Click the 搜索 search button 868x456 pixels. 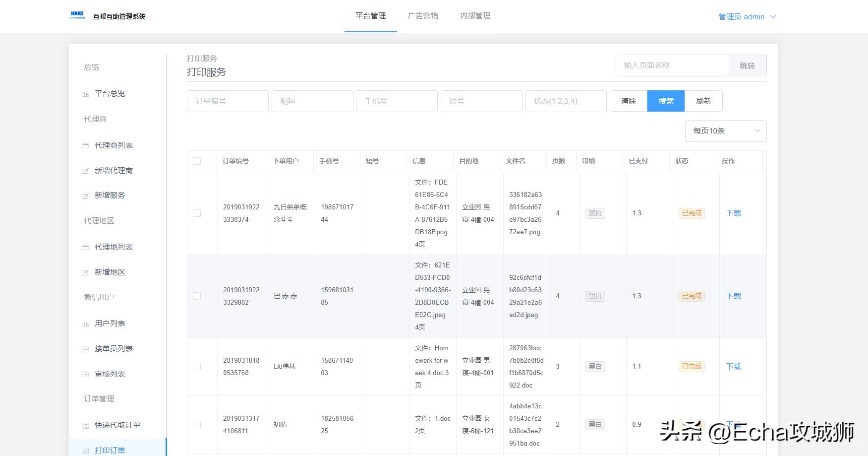[x=666, y=101]
